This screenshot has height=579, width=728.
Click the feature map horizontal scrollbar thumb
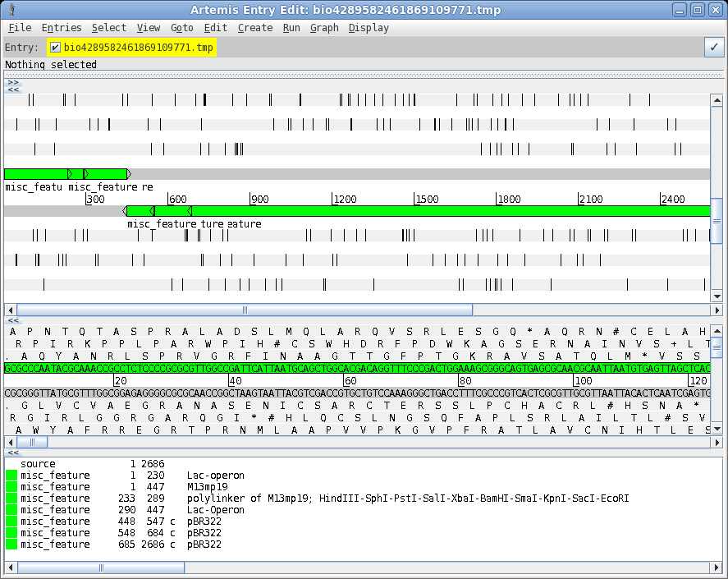point(245,310)
